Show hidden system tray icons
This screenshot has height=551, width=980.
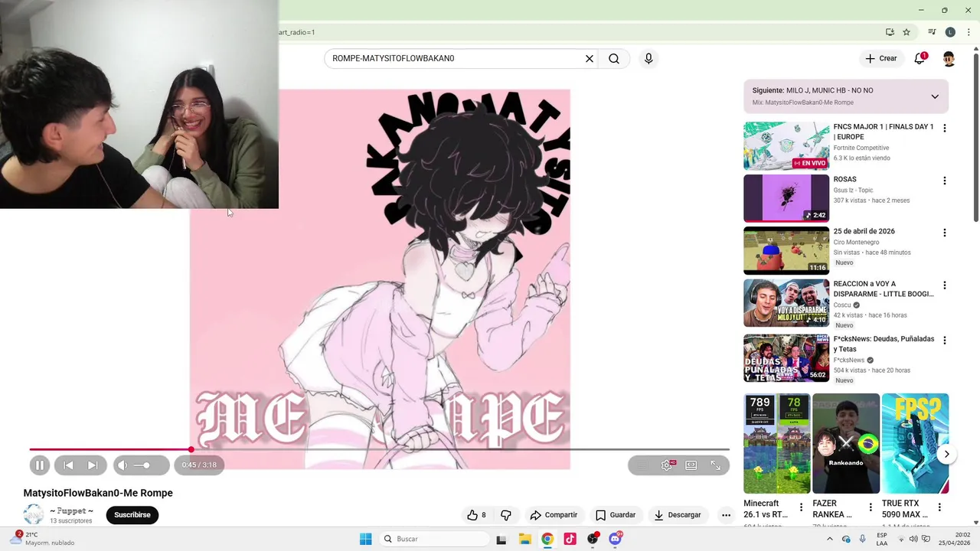tap(829, 539)
